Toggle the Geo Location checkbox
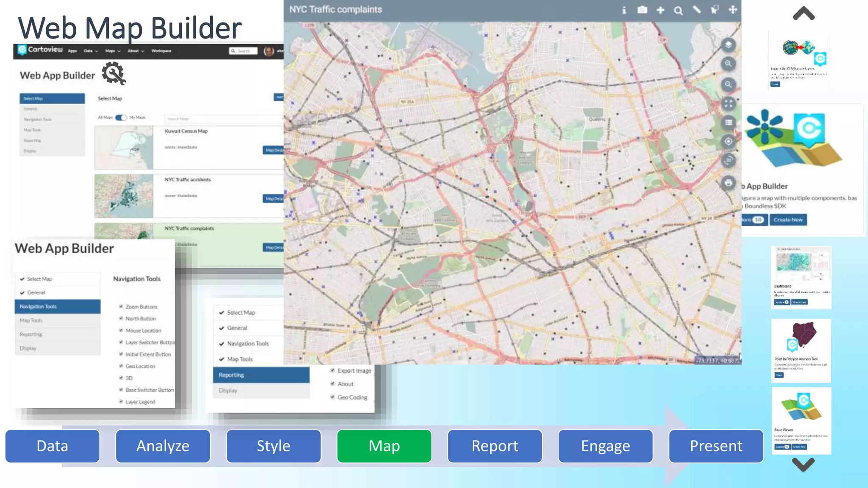The width and height of the screenshot is (868, 488). (121, 366)
